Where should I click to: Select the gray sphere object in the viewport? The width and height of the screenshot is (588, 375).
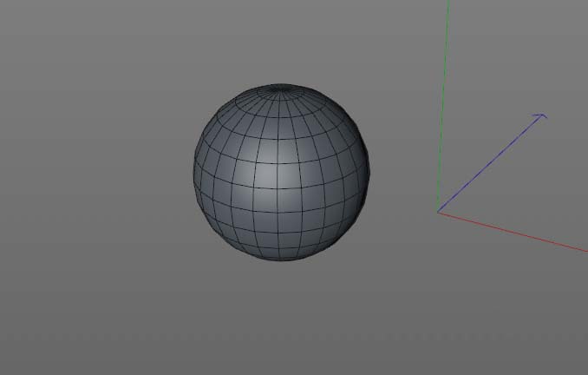click(281, 172)
